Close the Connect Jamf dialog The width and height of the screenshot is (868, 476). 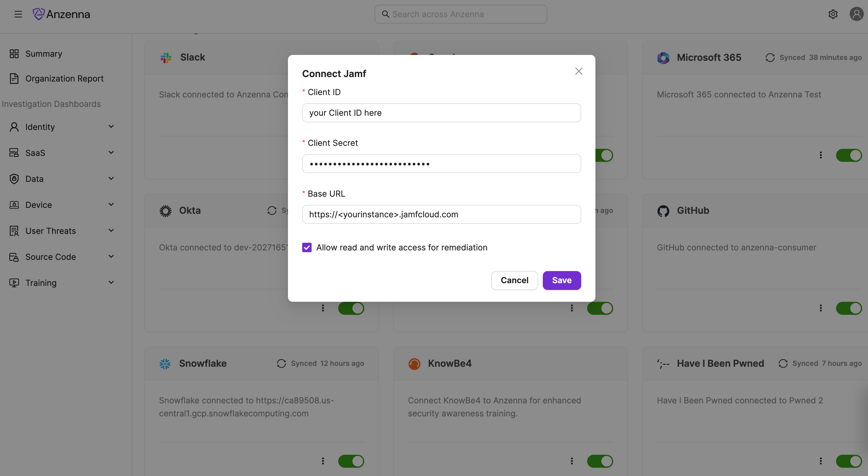(579, 71)
